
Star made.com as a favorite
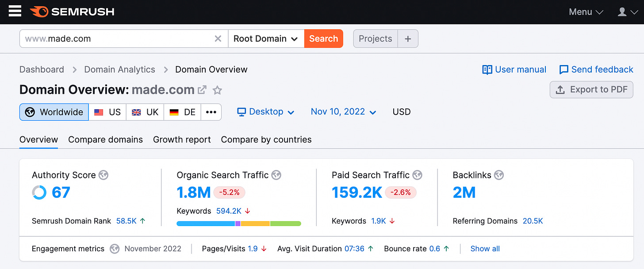click(217, 90)
